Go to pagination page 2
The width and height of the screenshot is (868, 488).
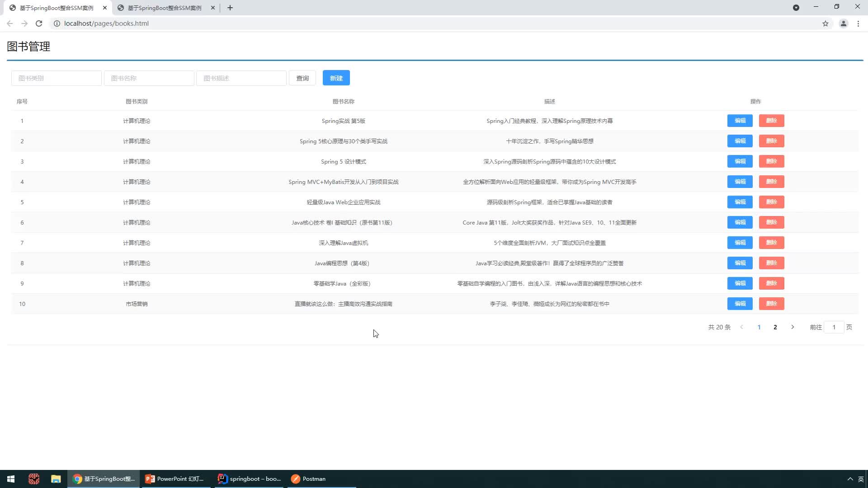tap(775, 327)
